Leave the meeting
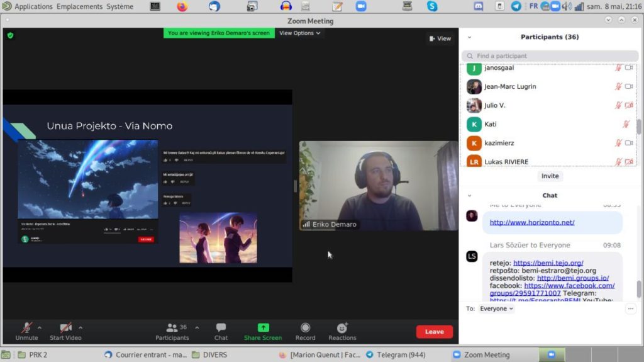This screenshot has height=362, width=644. click(434, 332)
